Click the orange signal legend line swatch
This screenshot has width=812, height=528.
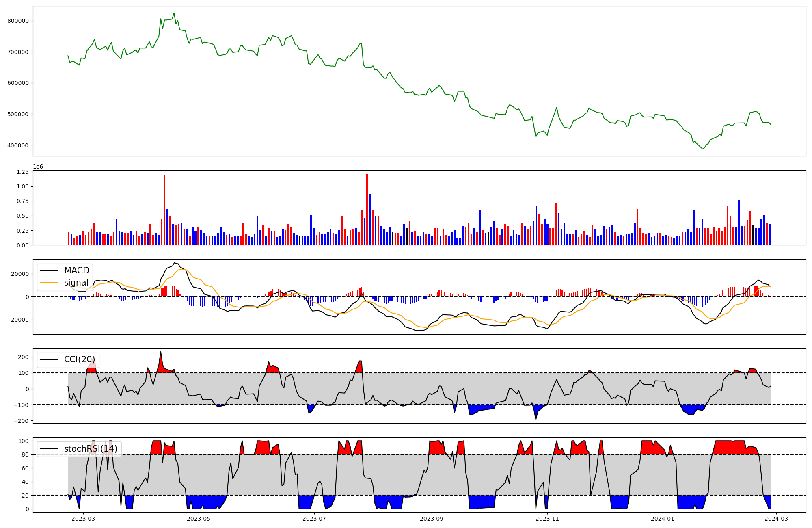click(50, 283)
